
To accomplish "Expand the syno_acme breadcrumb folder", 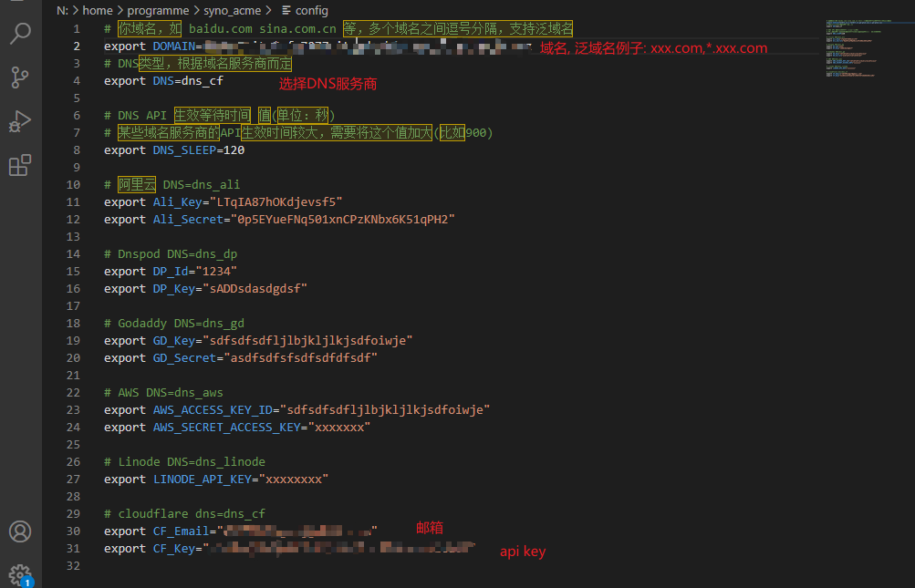I will pos(232,10).
